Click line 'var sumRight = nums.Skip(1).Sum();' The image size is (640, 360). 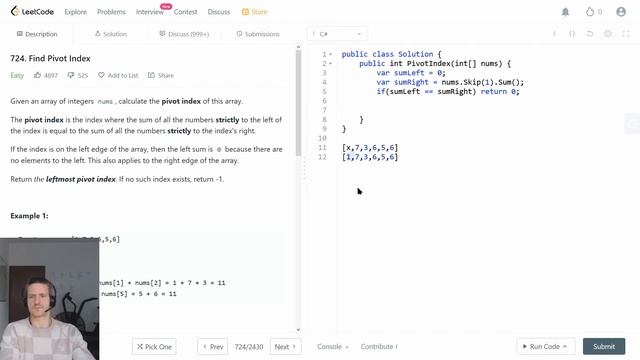[x=450, y=82]
